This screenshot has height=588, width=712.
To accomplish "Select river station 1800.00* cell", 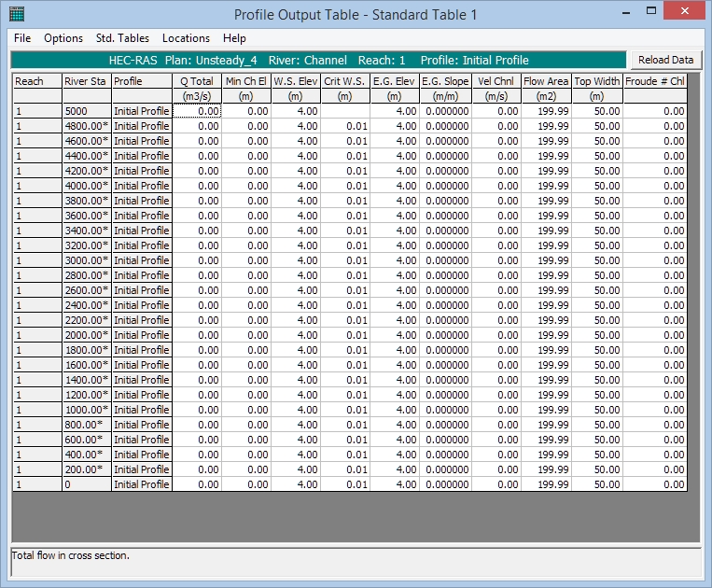I will pyautogui.click(x=87, y=350).
